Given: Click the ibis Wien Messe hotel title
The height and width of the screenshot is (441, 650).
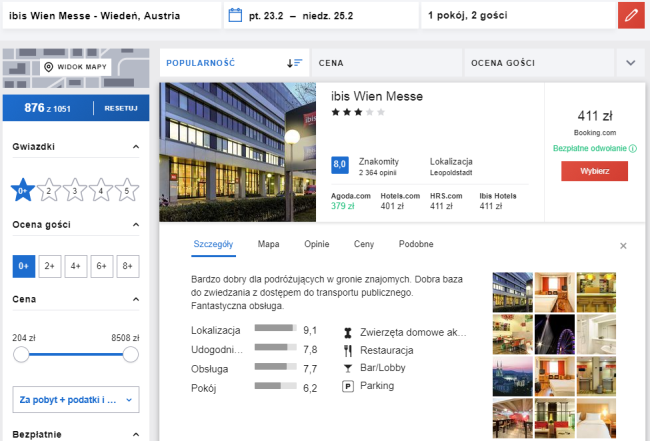Looking at the screenshot, I should [x=377, y=96].
